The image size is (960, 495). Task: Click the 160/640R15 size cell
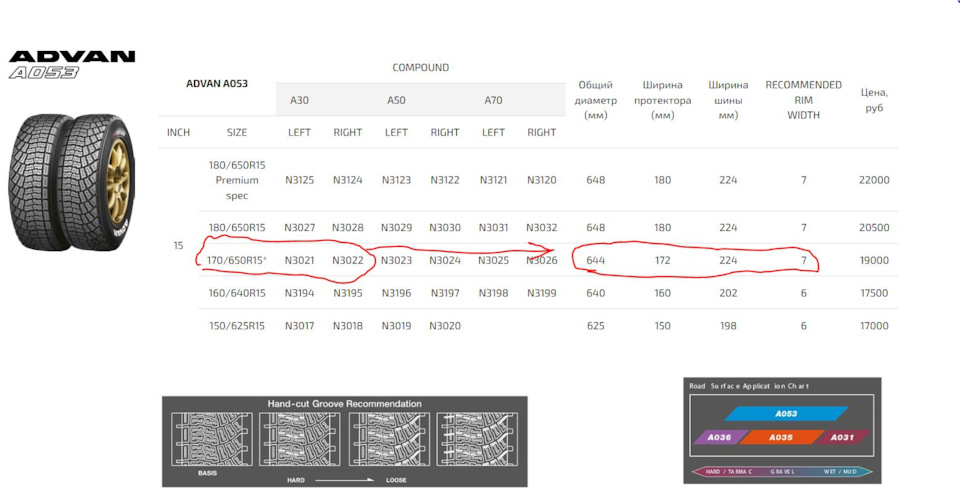(x=237, y=293)
